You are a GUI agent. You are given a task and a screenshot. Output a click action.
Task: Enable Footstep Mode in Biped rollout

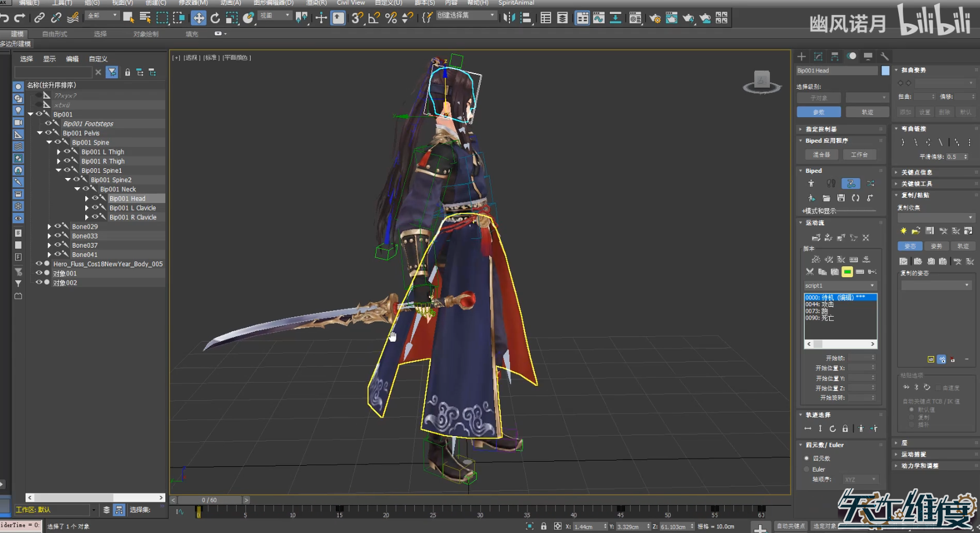tap(831, 184)
